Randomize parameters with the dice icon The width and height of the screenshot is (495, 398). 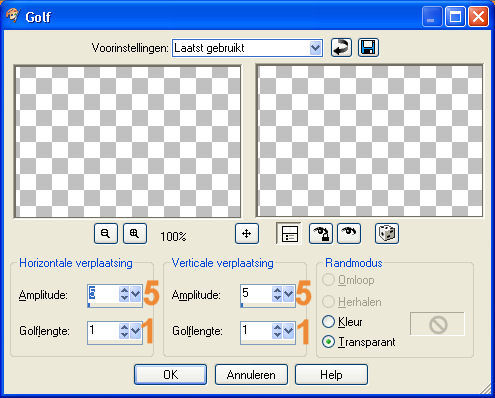click(387, 234)
